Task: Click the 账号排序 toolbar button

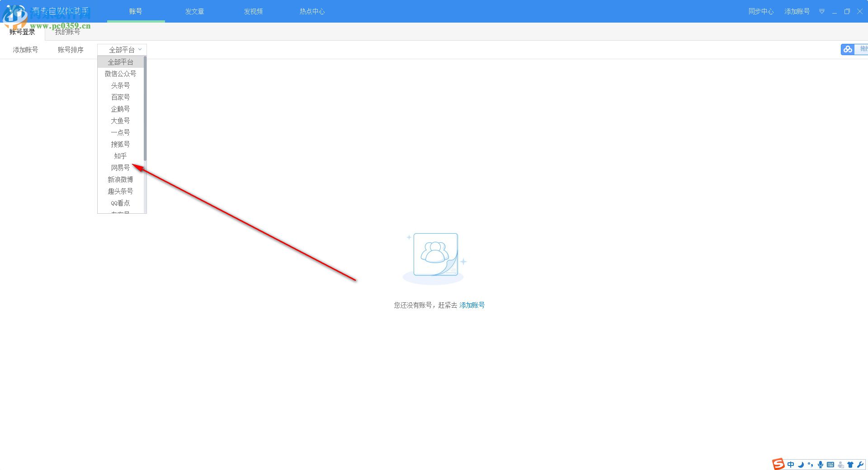Action: [x=71, y=50]
